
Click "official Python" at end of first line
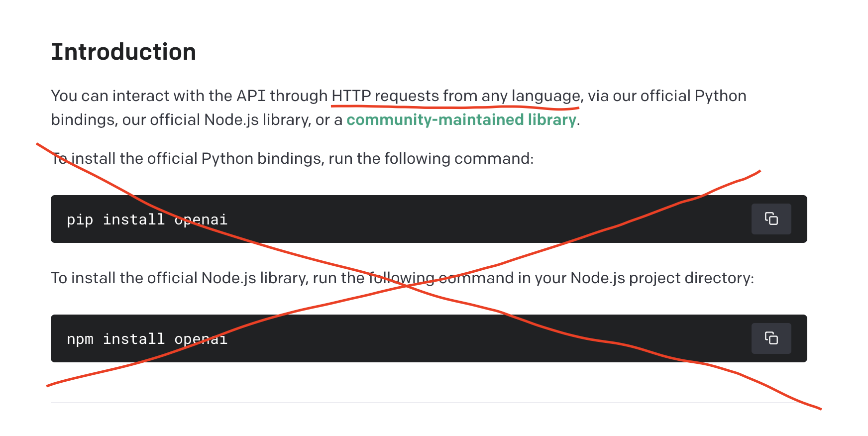click(693, 96)
